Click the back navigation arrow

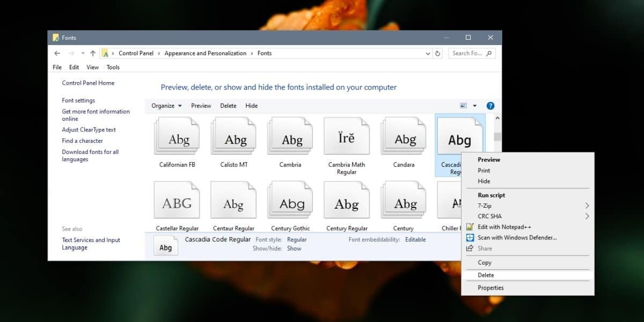tap(57, 53)
